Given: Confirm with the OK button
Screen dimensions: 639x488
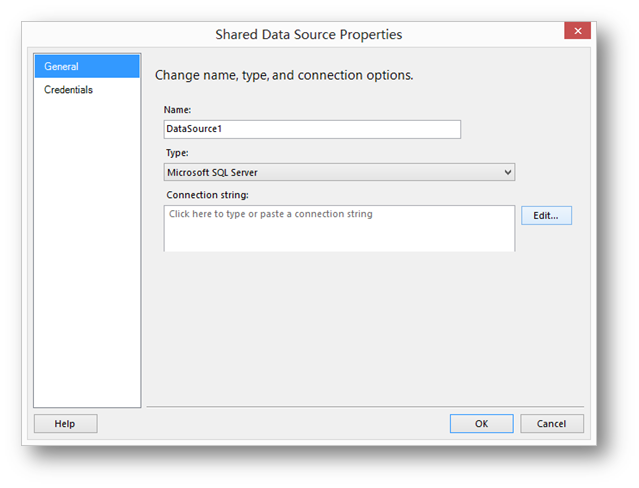Looking at the screenshot, I should (x=481, y=424).
